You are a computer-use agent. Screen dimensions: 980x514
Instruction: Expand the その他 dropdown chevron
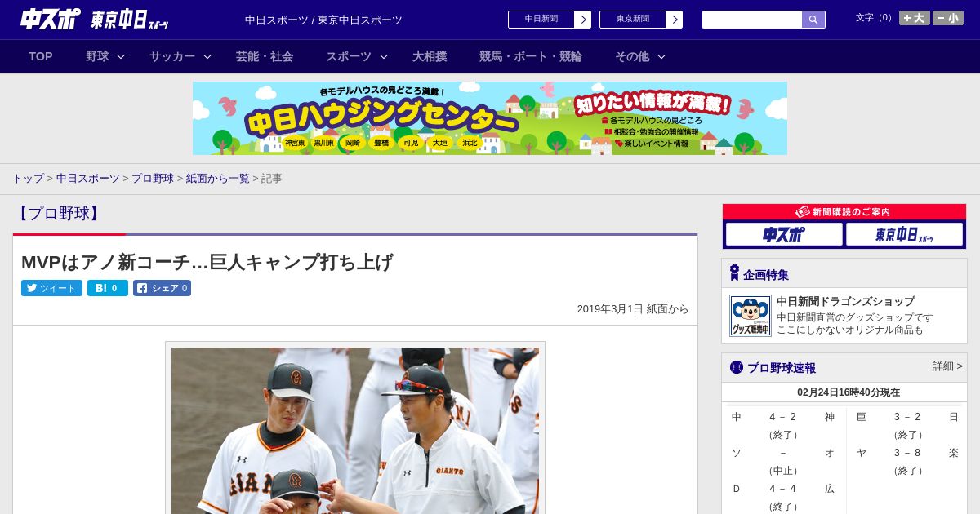click(661, 56)
